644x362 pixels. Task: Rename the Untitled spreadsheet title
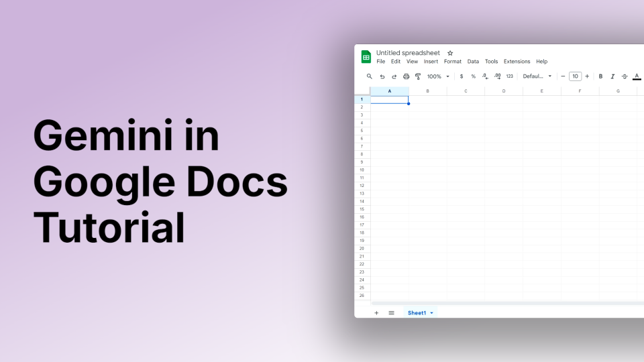(408, 52)
